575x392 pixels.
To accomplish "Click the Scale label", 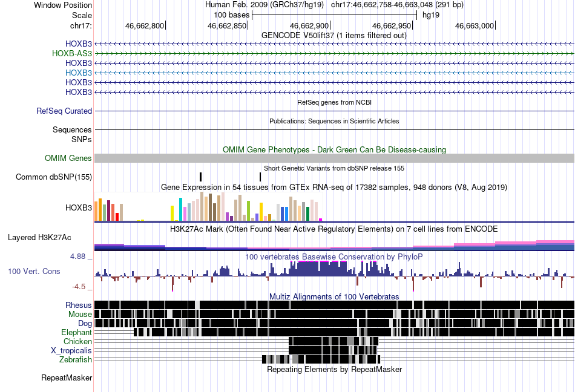I will point(82,15).
